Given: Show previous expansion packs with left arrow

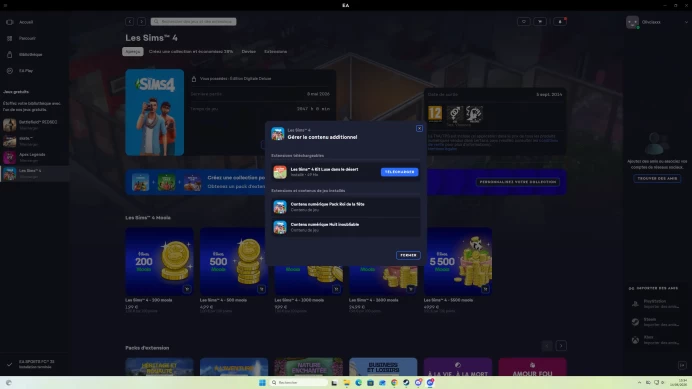Looking at the screenshot, I should pyautogui.click(x=547, y=346).
